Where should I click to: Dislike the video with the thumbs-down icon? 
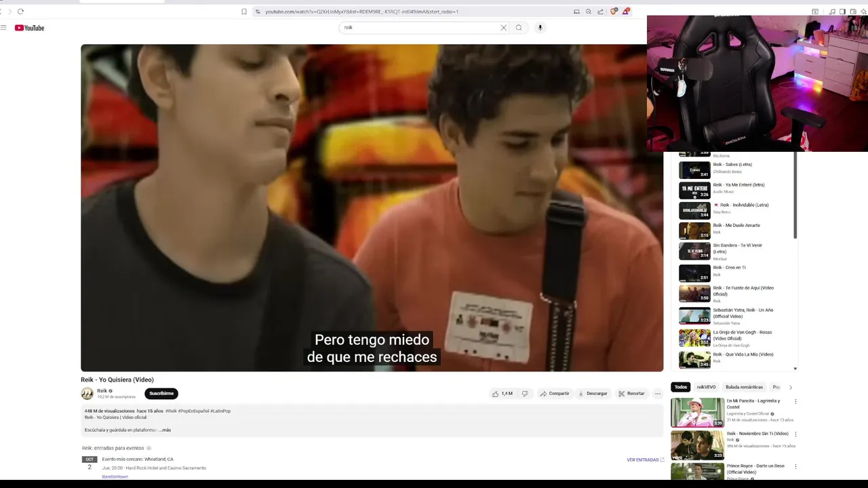pyautogui.click(x=524, y=393)
